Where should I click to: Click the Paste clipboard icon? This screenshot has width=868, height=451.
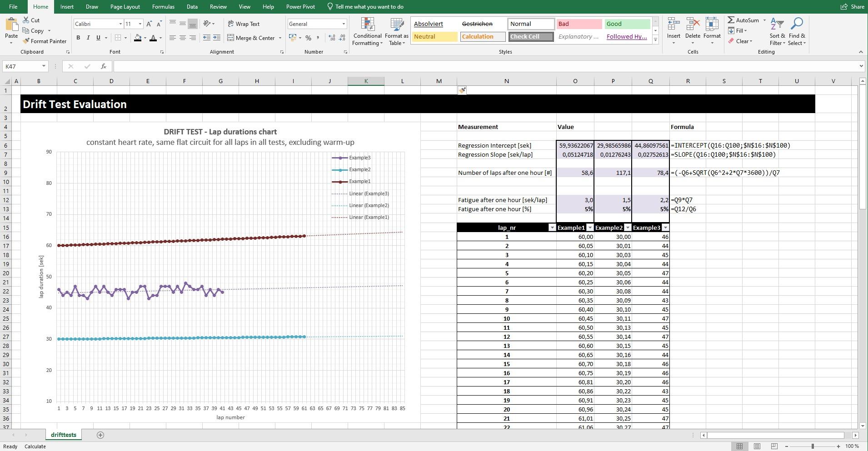tap(11, 24)
